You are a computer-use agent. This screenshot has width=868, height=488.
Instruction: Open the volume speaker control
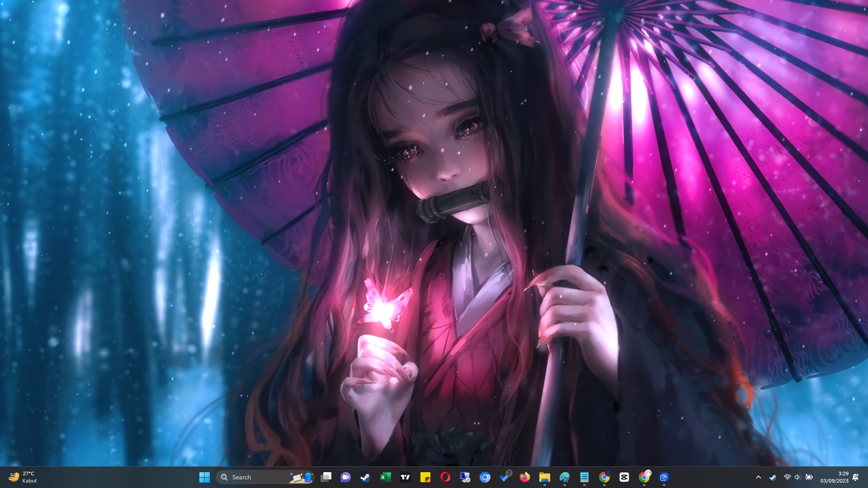click(x=797, y=477)
